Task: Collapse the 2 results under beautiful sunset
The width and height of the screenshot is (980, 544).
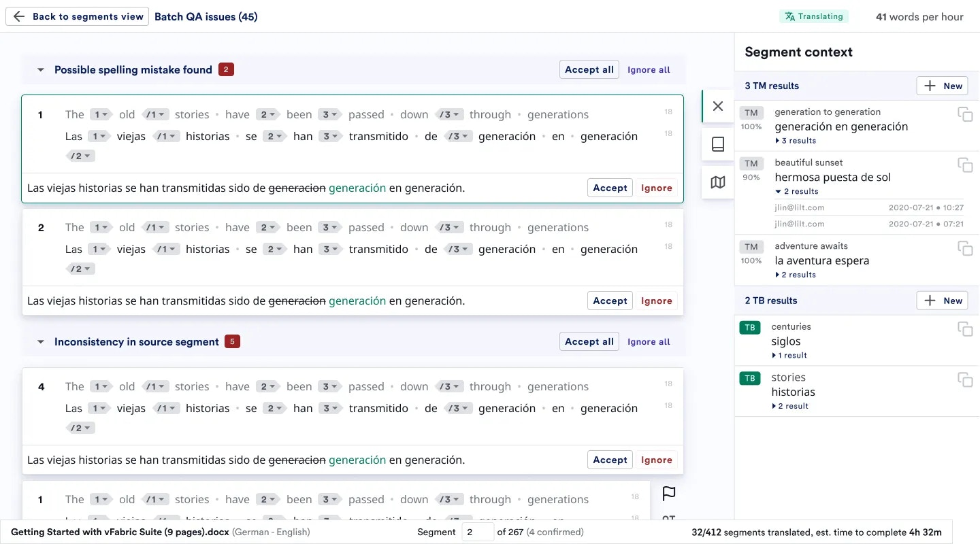Action: [x=796, y=191]
